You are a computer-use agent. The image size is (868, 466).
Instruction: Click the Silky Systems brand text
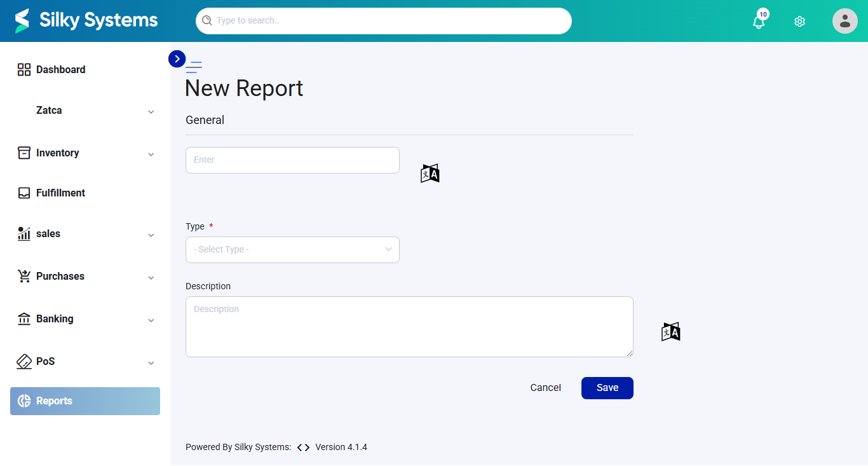(98, 20)
